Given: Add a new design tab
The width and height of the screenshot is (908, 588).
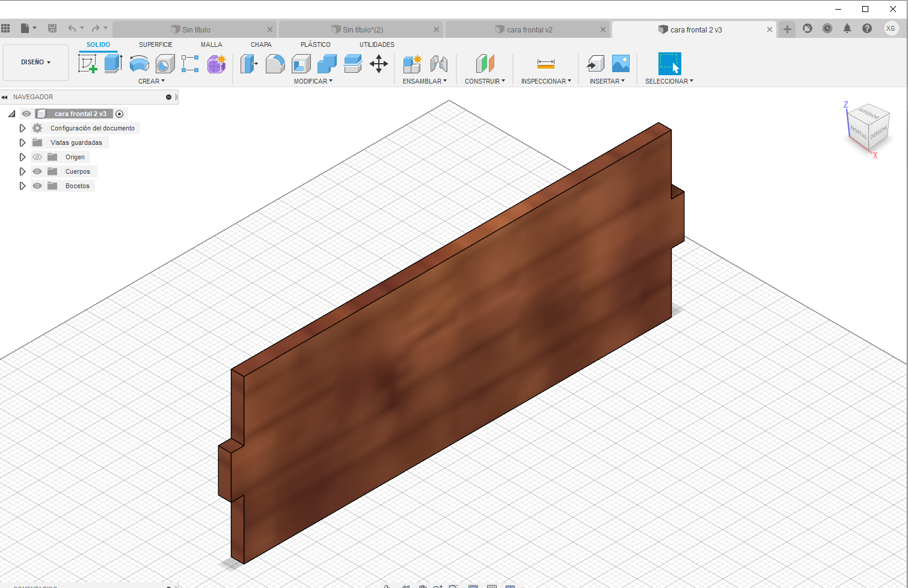Looking at the screenshot, I should tap(787, 29).
